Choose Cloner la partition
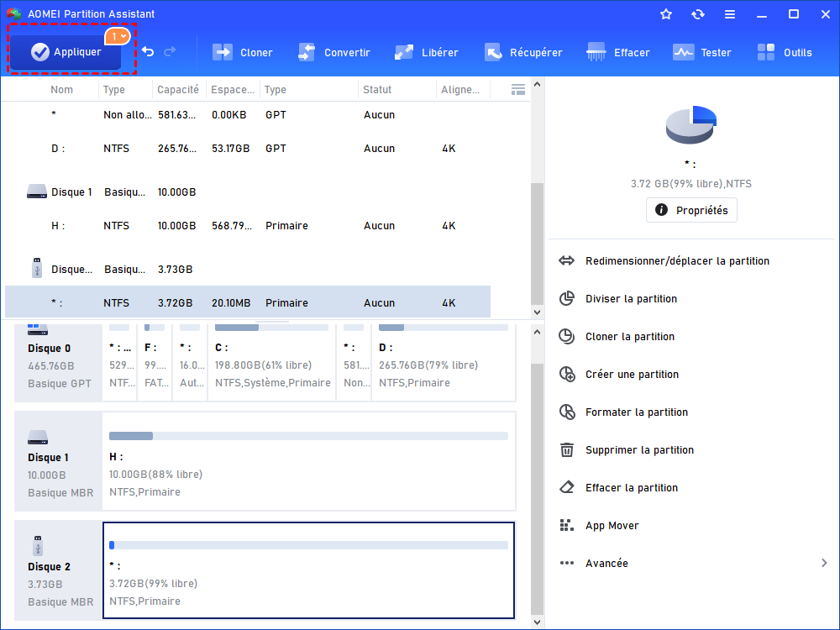 tap(617, 337)
